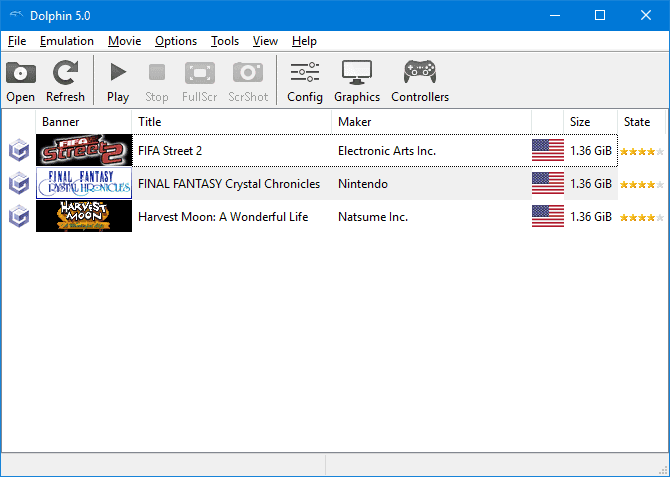Click the State rating stars for FIFA Street 2

(x=642, y=151)
